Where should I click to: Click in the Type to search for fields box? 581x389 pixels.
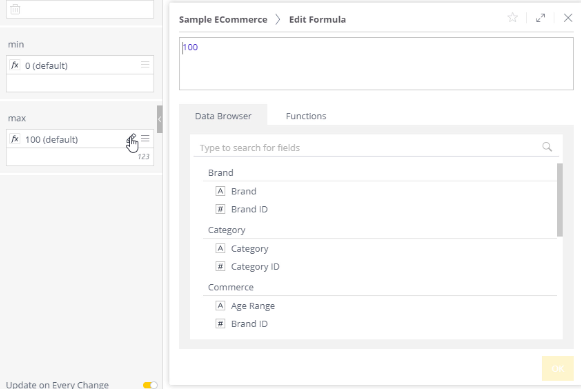pos(369,147)
